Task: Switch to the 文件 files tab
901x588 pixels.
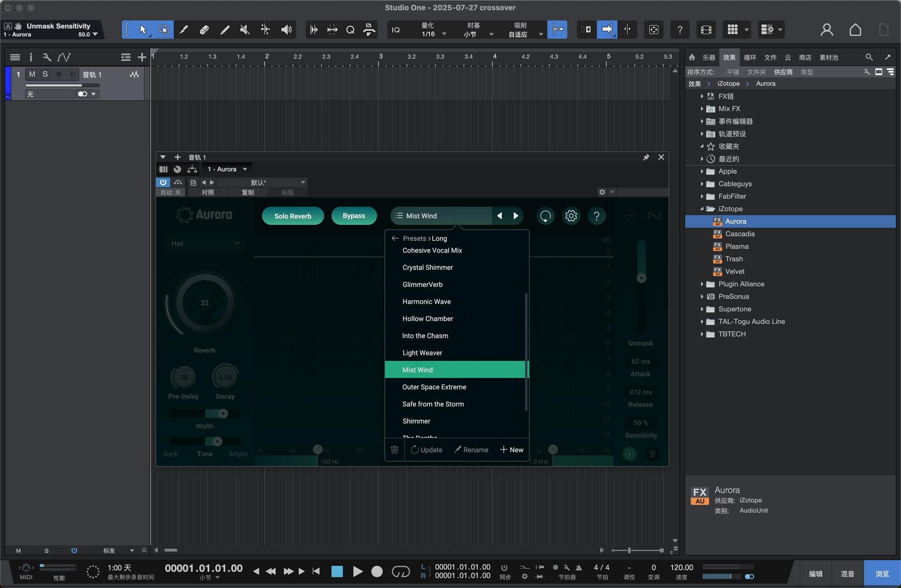Action: [x=771, y=58]
